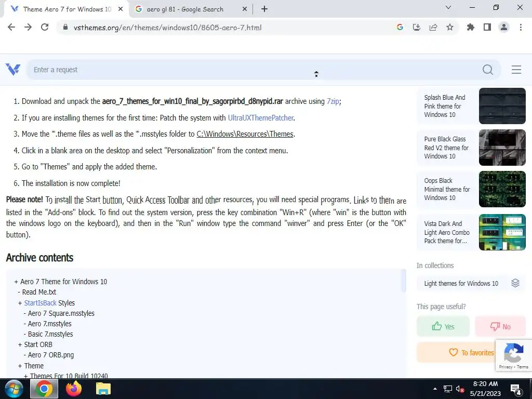The image size is (532, 399).
Task: Open the Windows Start orb
Action: 14,389
